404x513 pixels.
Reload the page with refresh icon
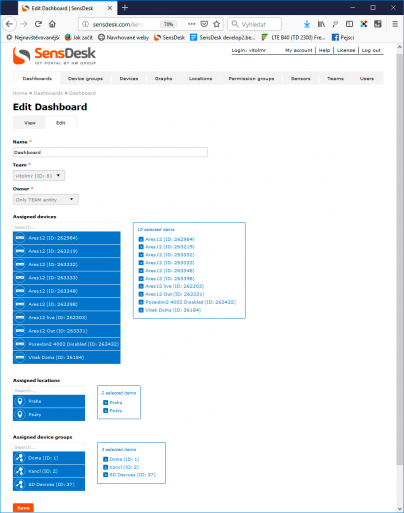coord(38,24)
